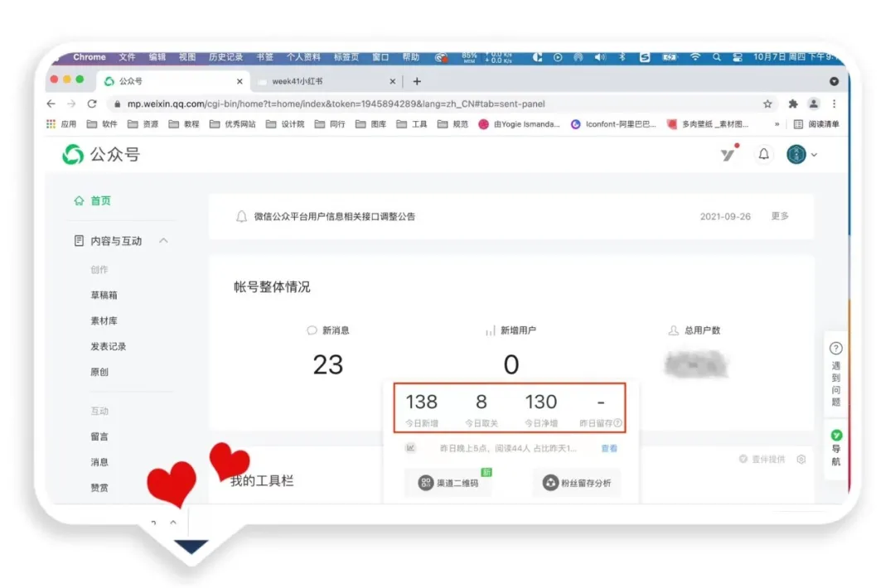
Task: Click the y logo icon with red dot
Action: click(727, 154)
